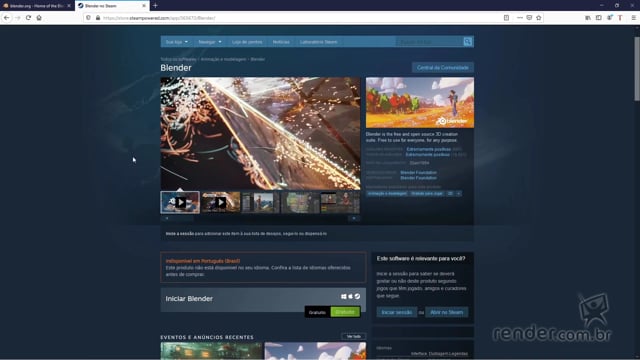Play the first trailer video thumbnail

(x=180, y=202)
